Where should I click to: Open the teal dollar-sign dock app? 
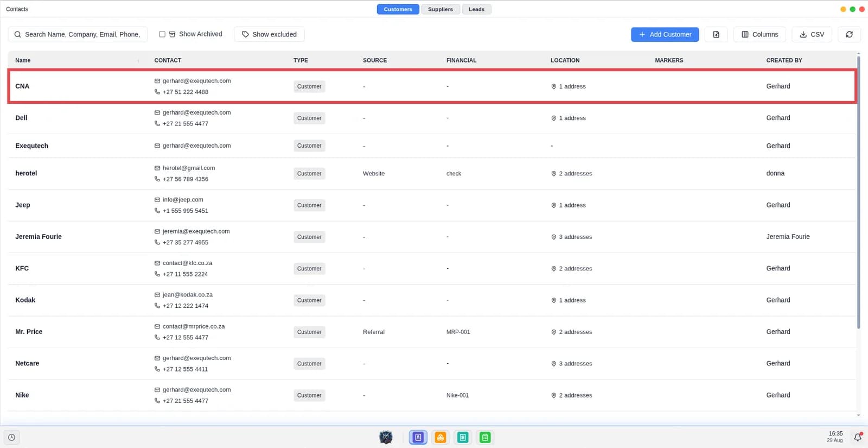(x=463, y=437)
